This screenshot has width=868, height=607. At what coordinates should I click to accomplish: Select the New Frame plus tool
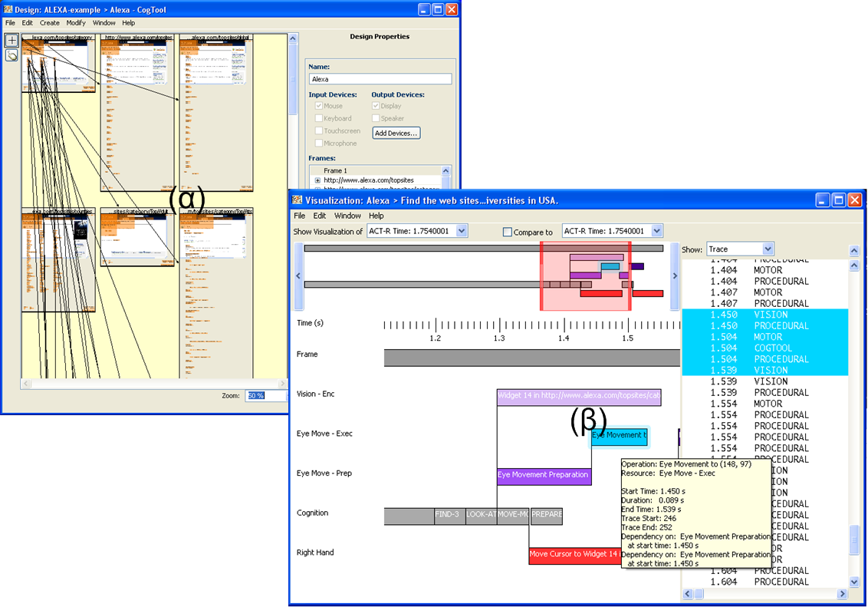click(12, 40)
